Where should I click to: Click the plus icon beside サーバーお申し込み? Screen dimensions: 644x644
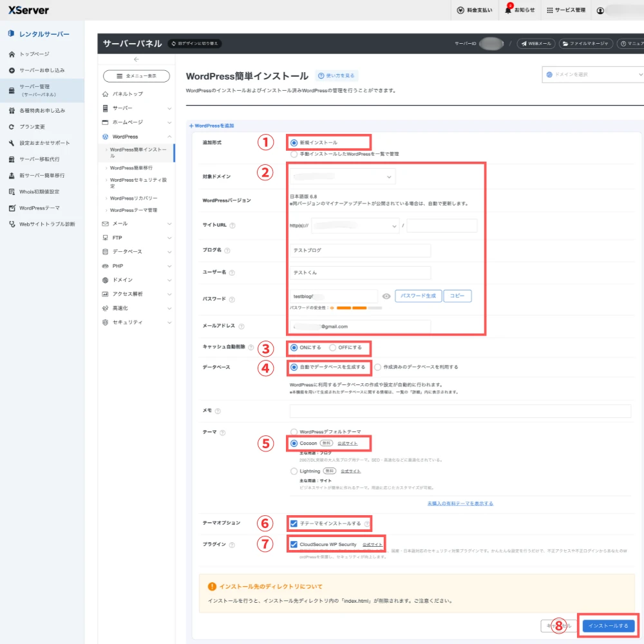[12, 70]
